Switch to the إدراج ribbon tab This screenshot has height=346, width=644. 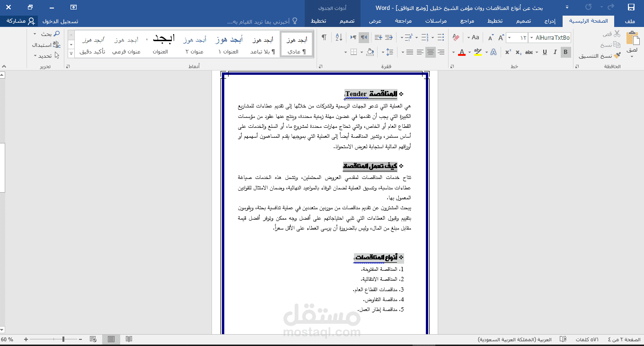tap(548, 21)
